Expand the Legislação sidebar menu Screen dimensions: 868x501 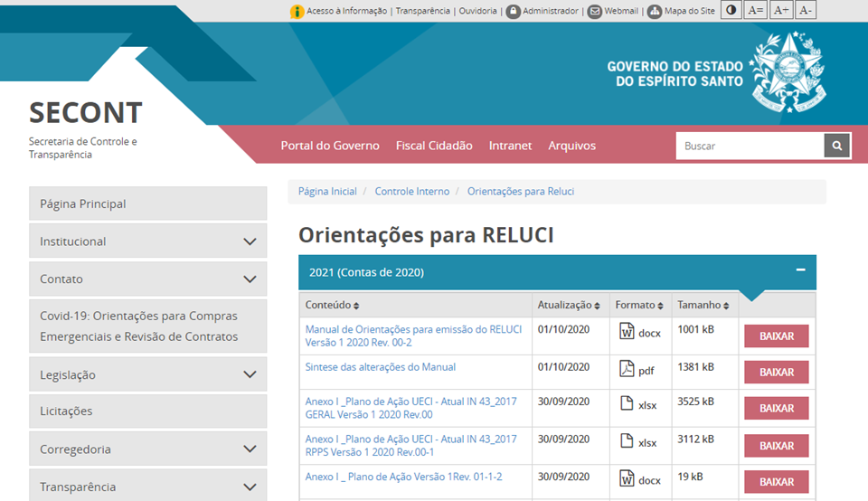click(250, 374)
